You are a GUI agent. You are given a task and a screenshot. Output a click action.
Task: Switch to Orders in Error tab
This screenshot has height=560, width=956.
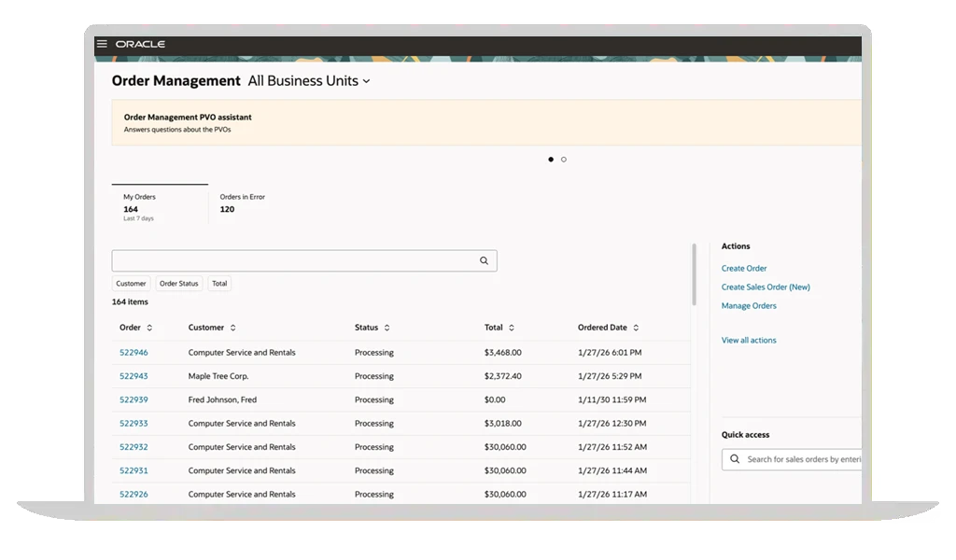pos(242,203)
